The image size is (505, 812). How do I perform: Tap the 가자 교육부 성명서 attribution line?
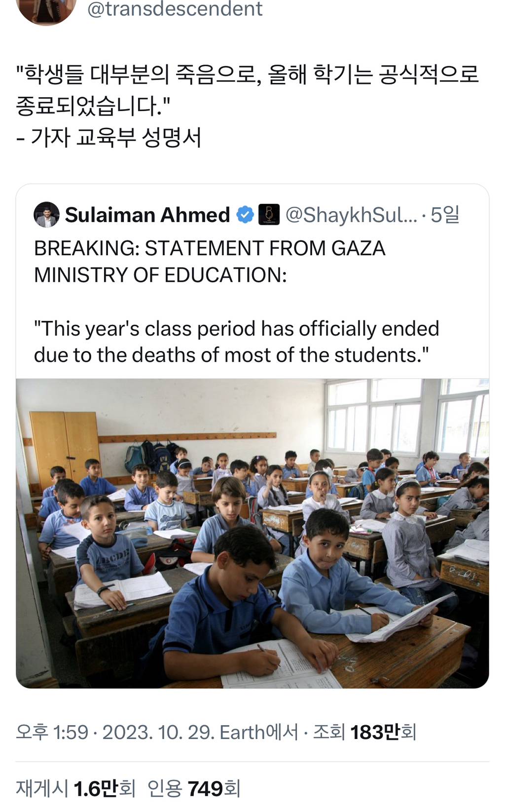coord(108,137)
